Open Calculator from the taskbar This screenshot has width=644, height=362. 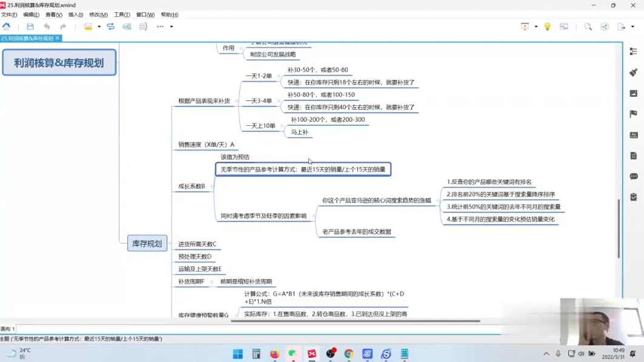(256, 354)
